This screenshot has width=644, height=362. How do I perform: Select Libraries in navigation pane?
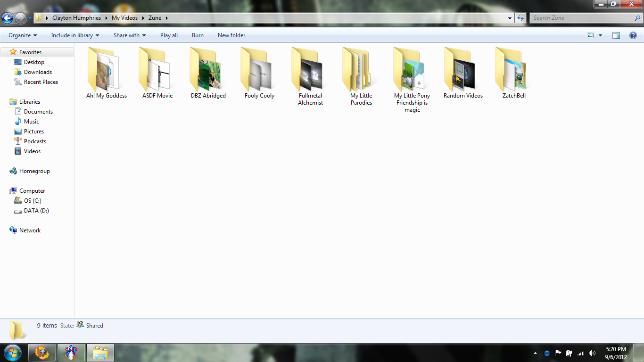point(30,102)
